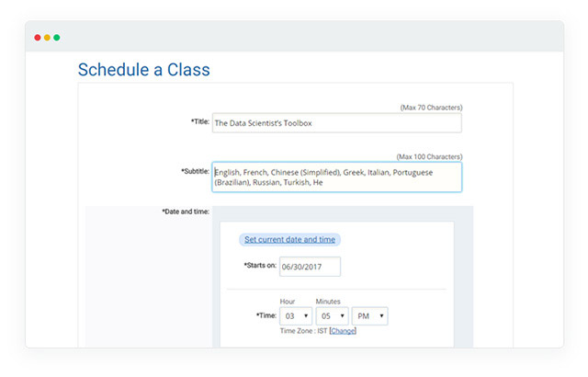Image resolution: width=588 pixels, height=377 pixels.
Task: Expand the Minutes dropdown showing 05
Action: (x=331, y=316)
